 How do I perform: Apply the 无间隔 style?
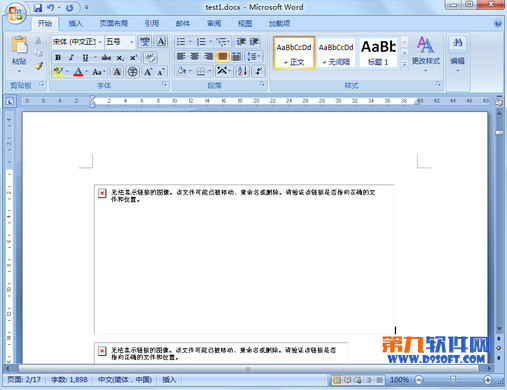coord(336,53)
